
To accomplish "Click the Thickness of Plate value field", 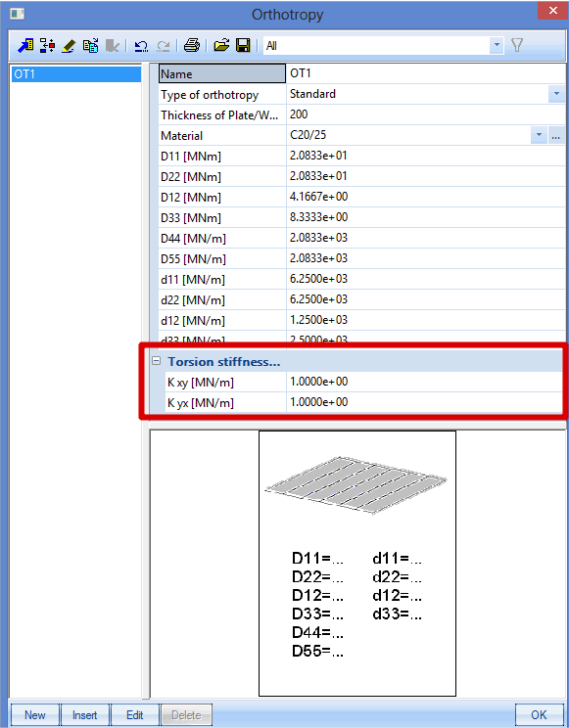I will tap(426, 114).
